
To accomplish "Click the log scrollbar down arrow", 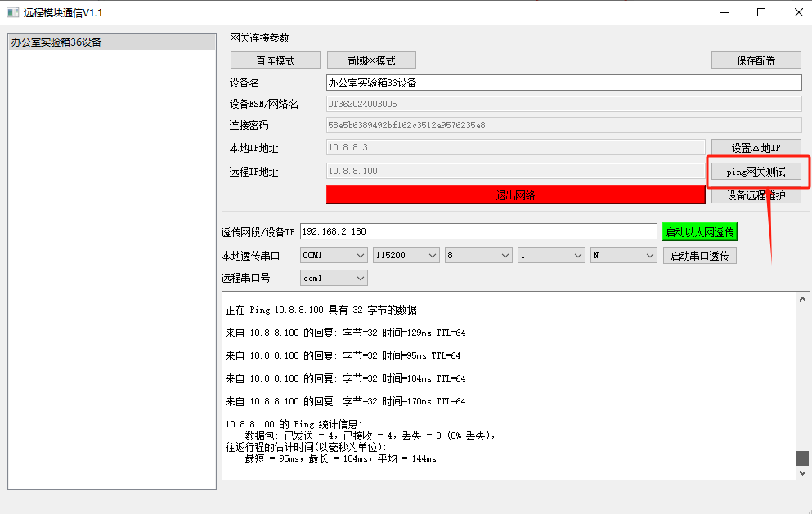I will [802, 472].
